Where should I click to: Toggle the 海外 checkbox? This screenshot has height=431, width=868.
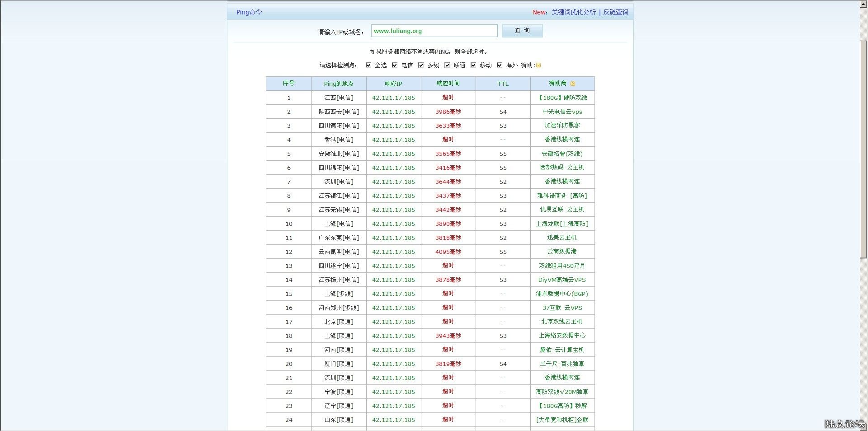(500, 65)
